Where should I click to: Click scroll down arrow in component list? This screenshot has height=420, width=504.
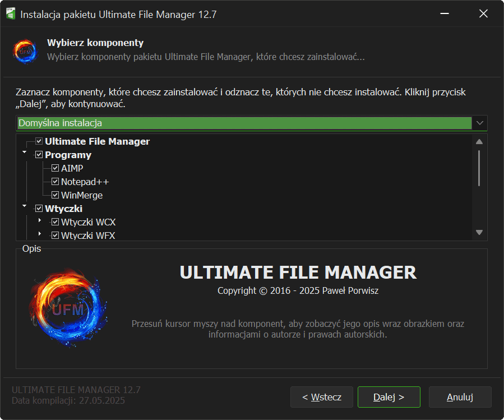479,232
